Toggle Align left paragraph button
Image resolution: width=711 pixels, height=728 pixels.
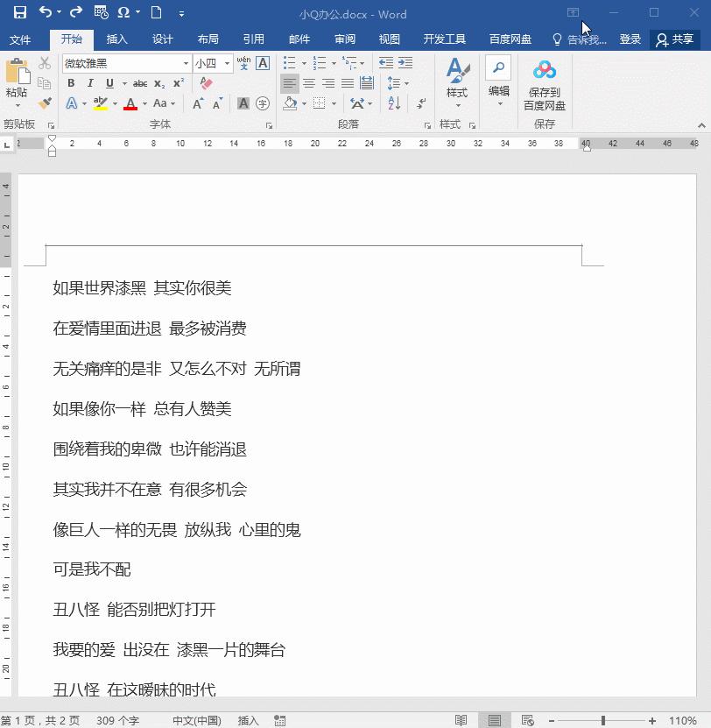(290, 83)
